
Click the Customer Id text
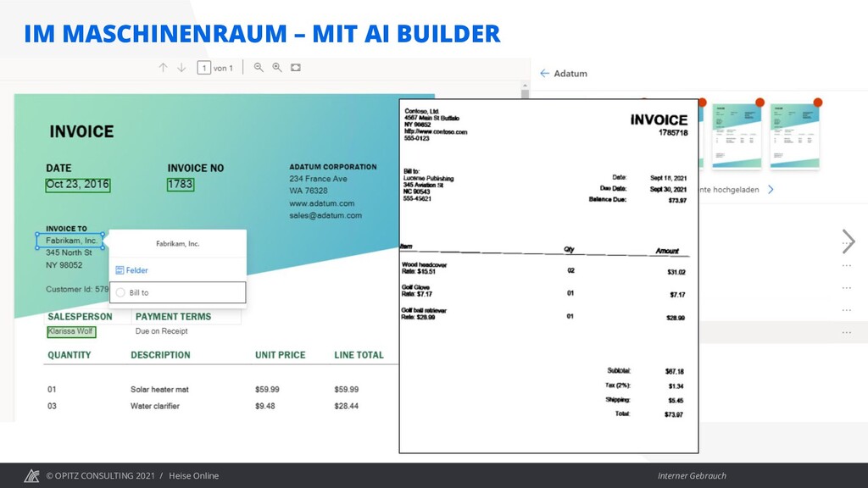[x=77, y=289]
